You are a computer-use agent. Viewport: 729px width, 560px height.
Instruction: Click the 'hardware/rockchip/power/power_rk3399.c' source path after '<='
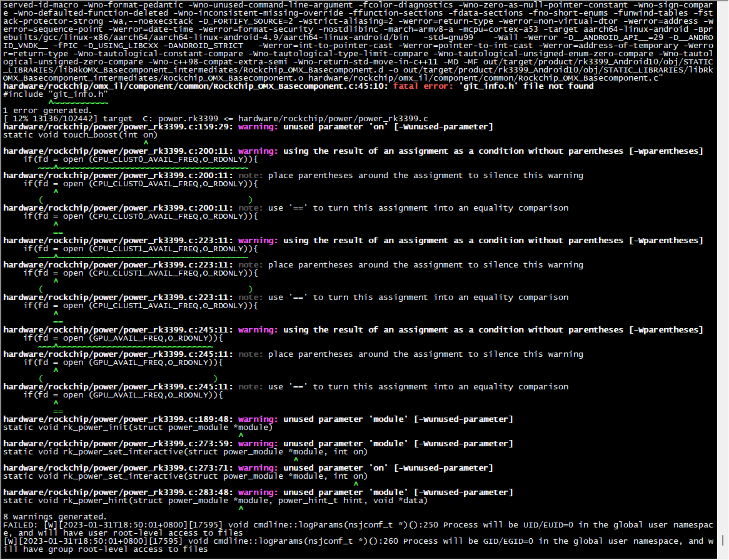pyautogui.click(x=333, y=118)
